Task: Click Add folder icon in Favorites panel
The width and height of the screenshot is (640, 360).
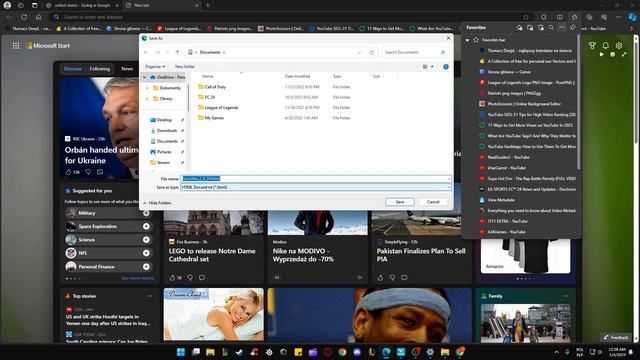Action: pos(530,28)
